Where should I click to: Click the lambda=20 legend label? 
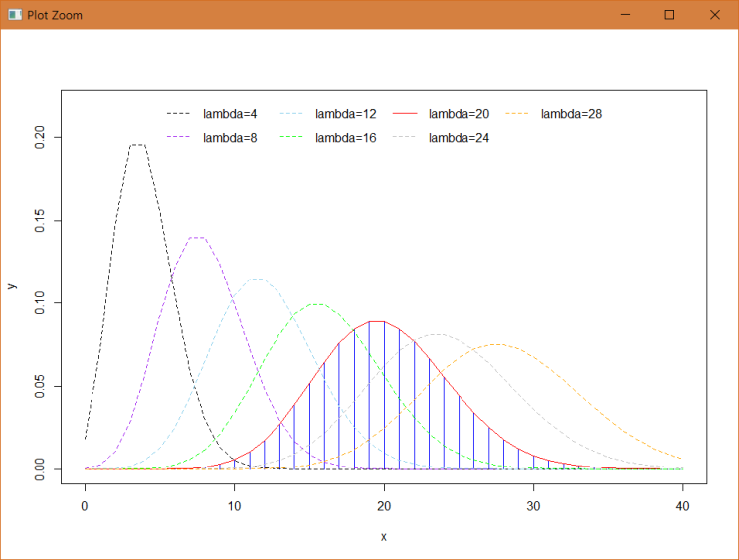click(459, 114)
